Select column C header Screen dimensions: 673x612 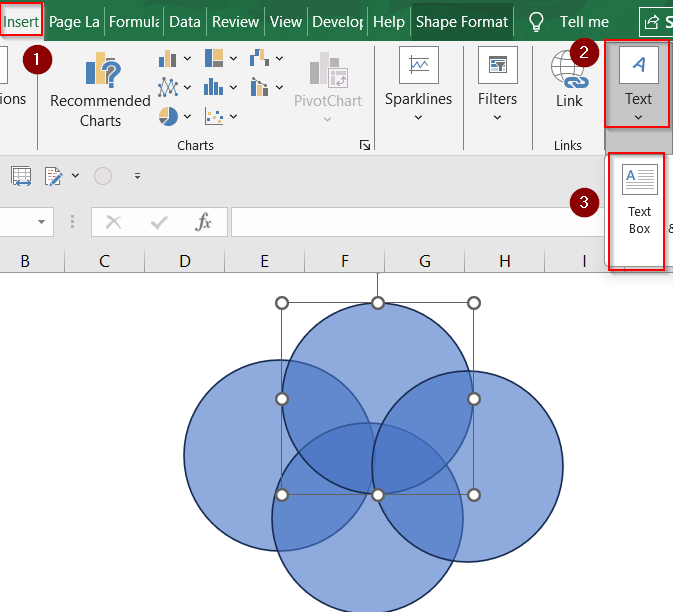pos(105,261)
